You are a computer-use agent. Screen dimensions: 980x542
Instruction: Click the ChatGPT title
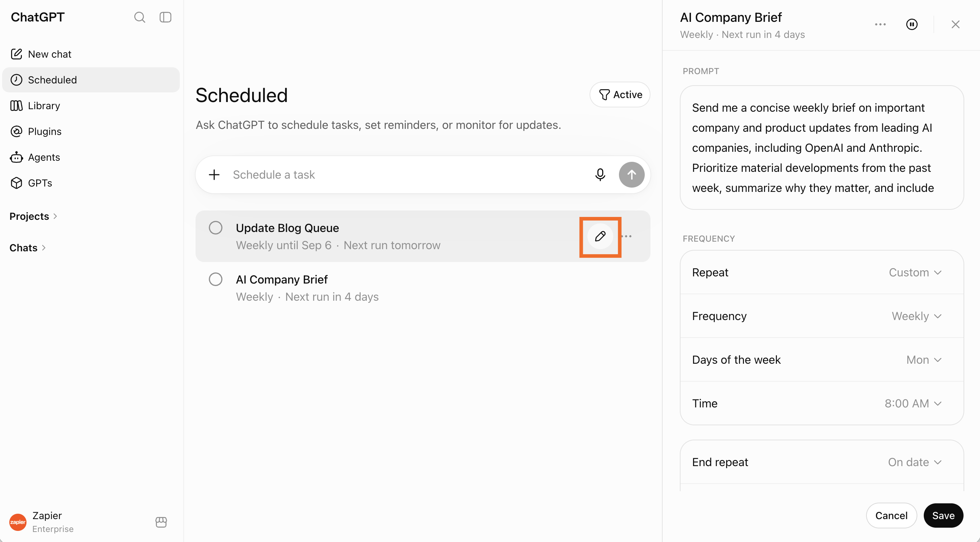(x=38, y=17)
